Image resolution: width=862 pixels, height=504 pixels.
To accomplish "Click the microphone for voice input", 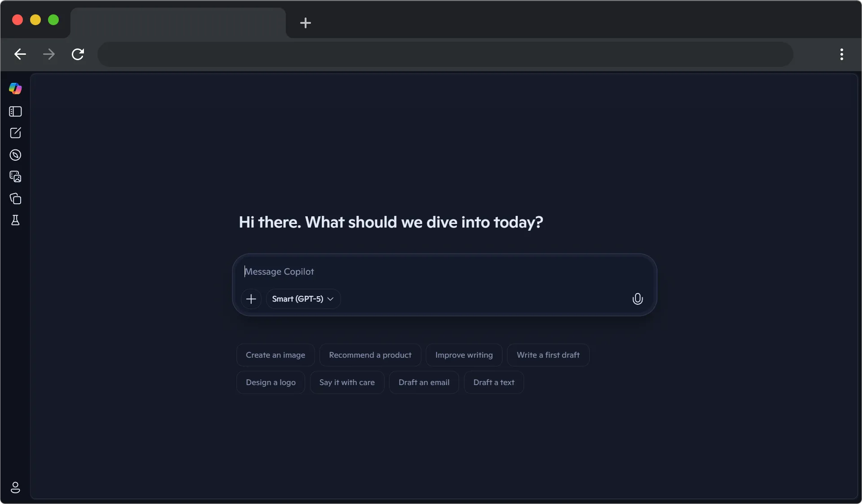I will pyautogui.click(x=638, y=299).
